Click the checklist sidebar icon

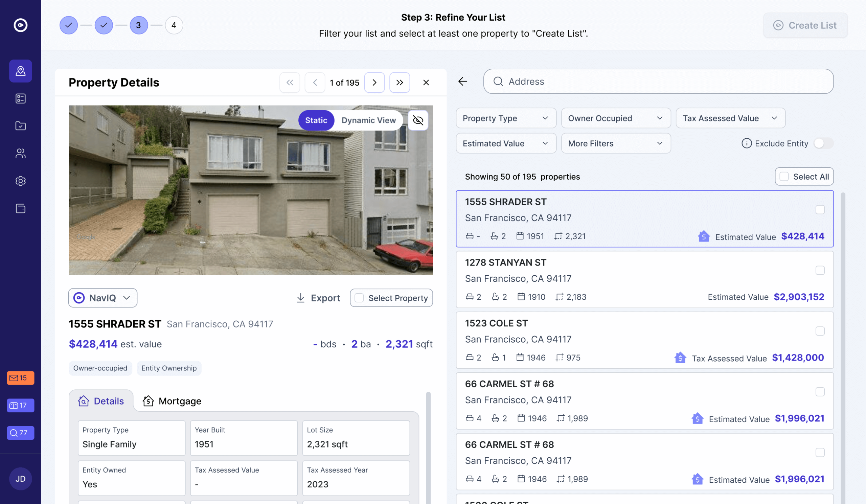[x=21, y=98]
